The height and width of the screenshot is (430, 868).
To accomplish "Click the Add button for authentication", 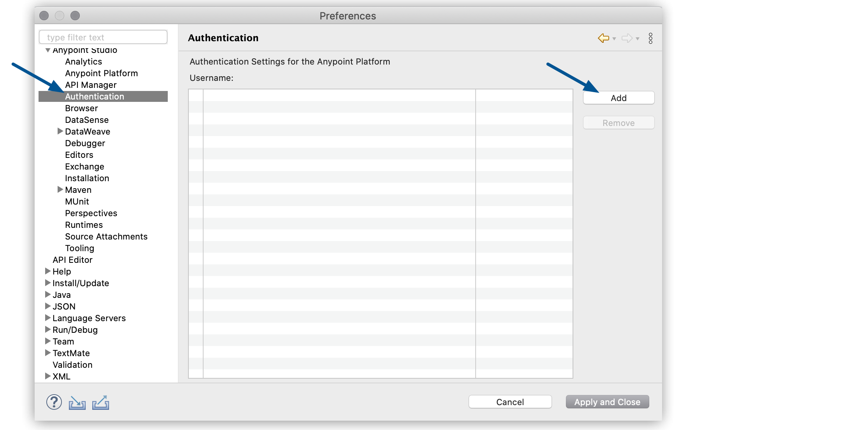I will pyautogui.click(x=618, y=98).
